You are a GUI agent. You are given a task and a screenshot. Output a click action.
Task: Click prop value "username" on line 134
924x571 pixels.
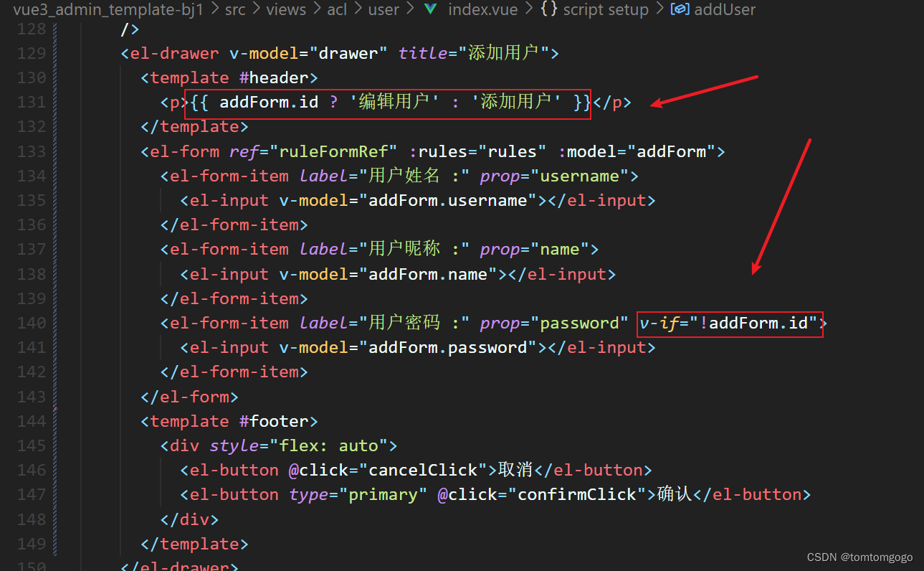coord(579,176)
